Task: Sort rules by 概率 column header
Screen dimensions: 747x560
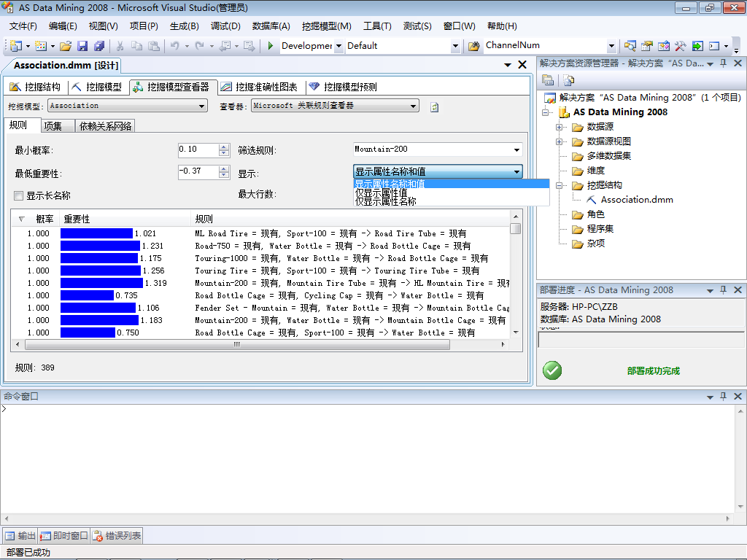Action: click(x=36, y=219)
